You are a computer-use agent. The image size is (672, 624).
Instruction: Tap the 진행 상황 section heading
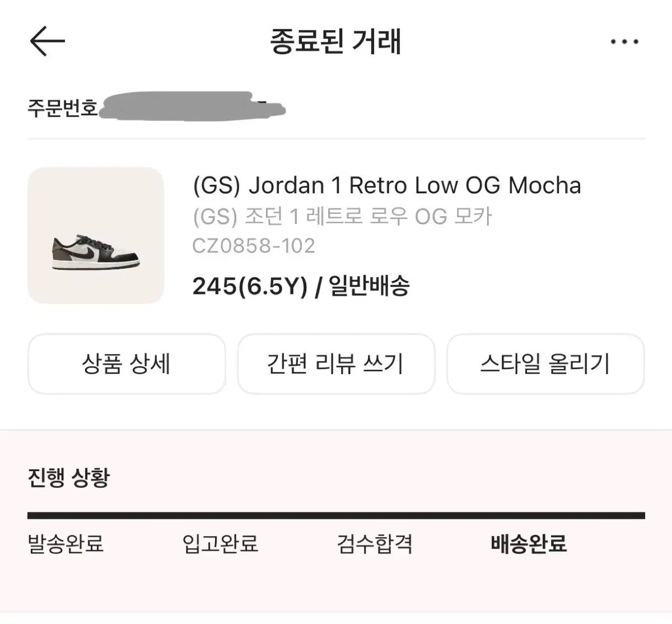69,477
